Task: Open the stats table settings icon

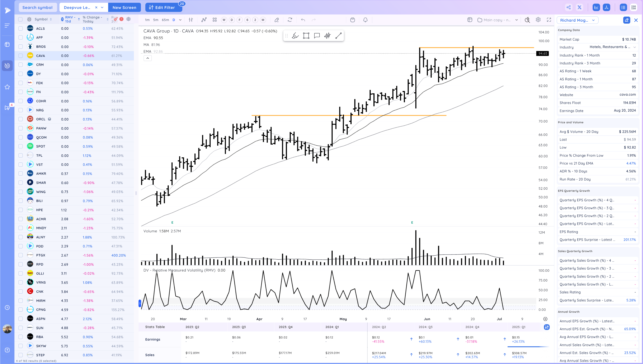Action: [x=547, y=327]
